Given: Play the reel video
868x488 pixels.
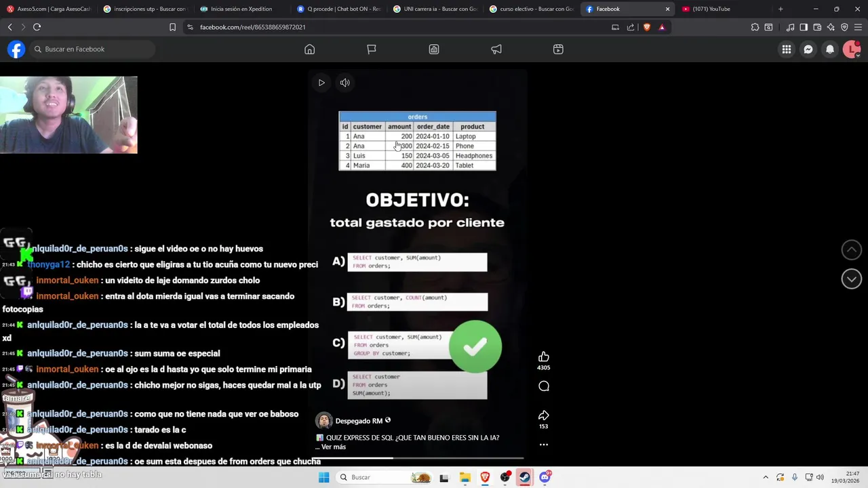Looking at the screenshot, I should tap(321, 83).
